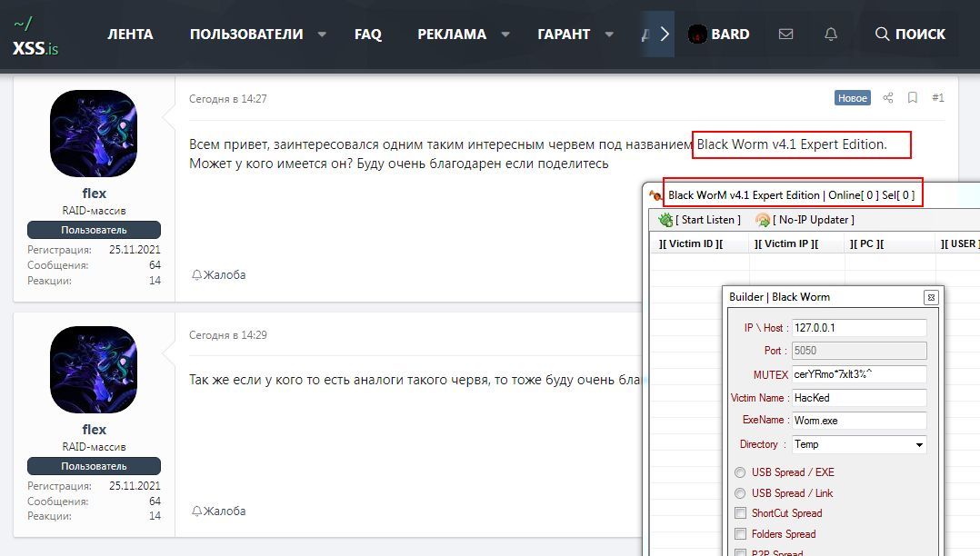Report the first post with Жалоба

pos(219,275)
